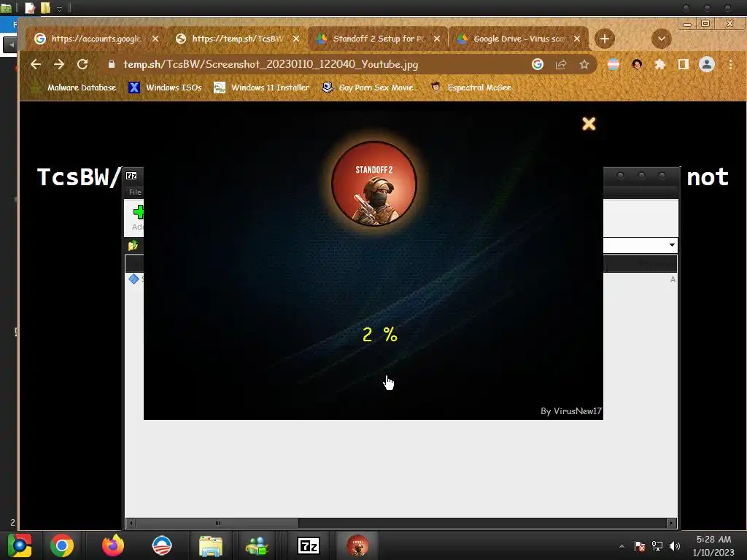
Task: Open a new browser tab
Action: coord(605,39)
